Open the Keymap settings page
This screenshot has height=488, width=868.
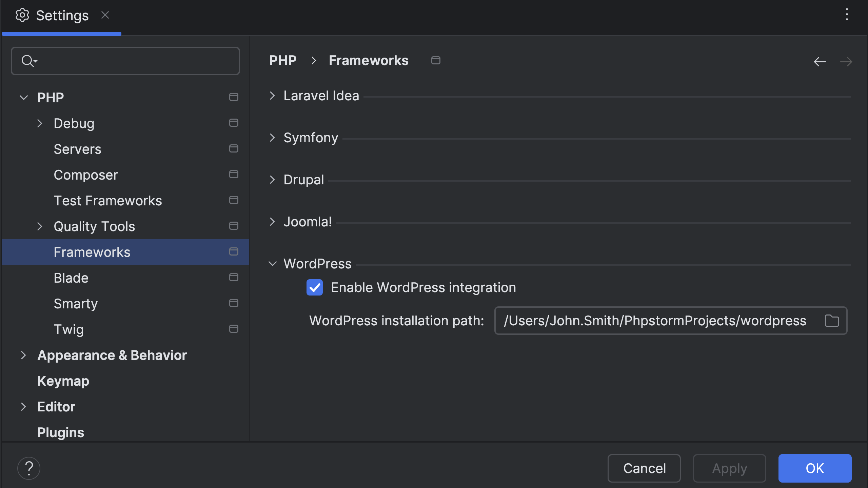tap(63, 381)
